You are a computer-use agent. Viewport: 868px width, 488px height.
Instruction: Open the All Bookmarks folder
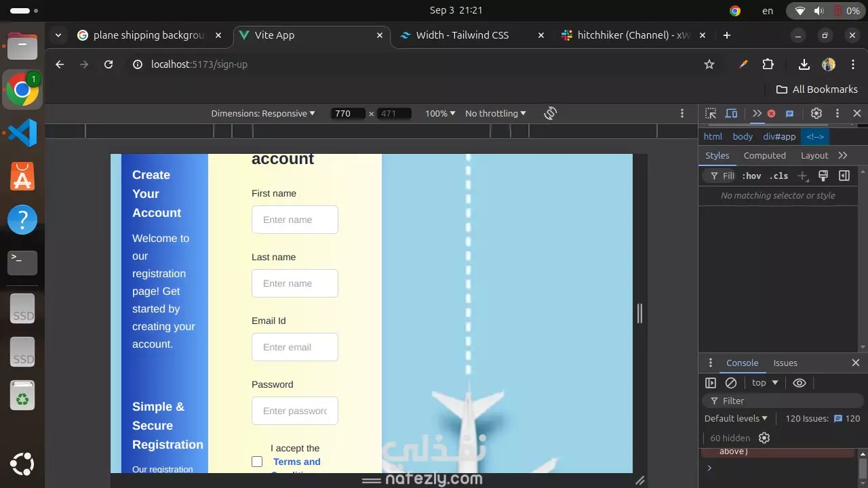point(817,89)
